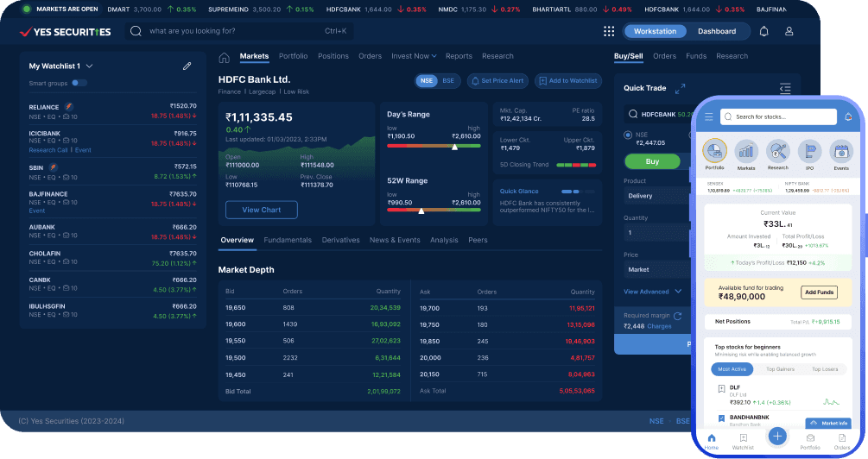
Task: Open Research Call link under ICICIBANK
Action: pos(48,150)
